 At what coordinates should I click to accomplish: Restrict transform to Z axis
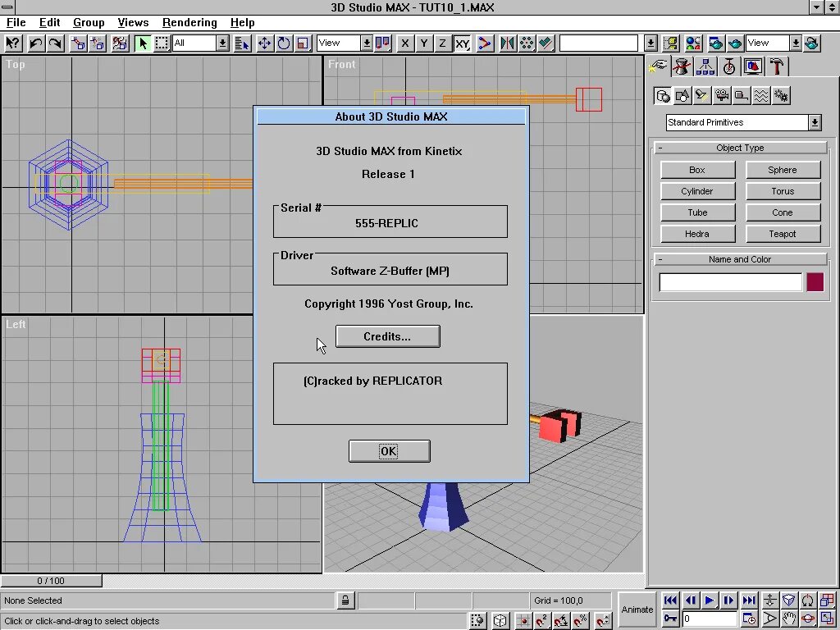click(442, 43)
